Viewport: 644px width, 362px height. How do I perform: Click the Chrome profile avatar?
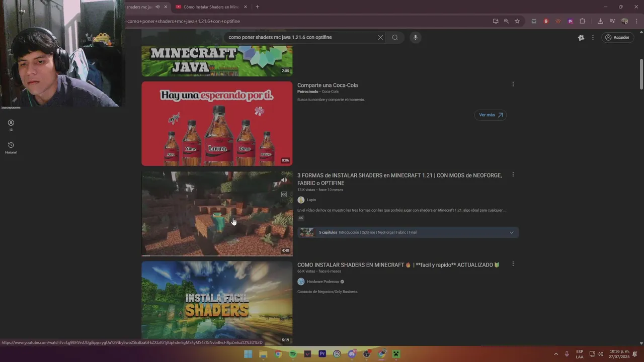[624, 21]
